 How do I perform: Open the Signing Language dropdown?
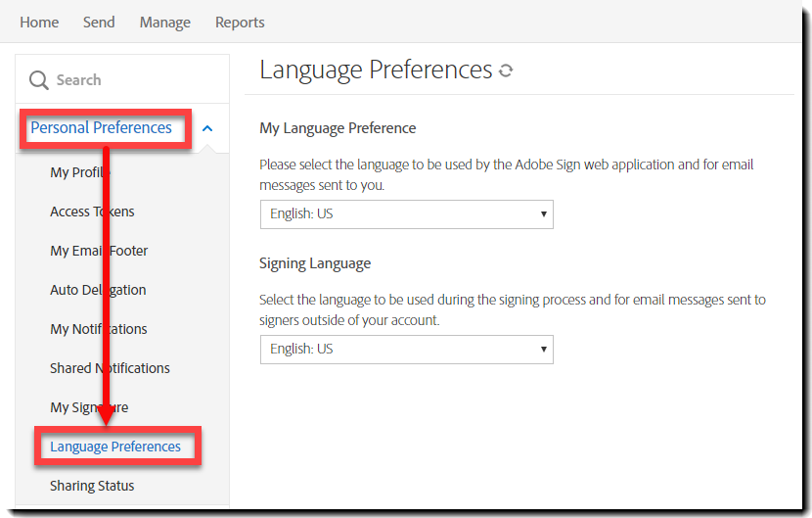(406, 349)
